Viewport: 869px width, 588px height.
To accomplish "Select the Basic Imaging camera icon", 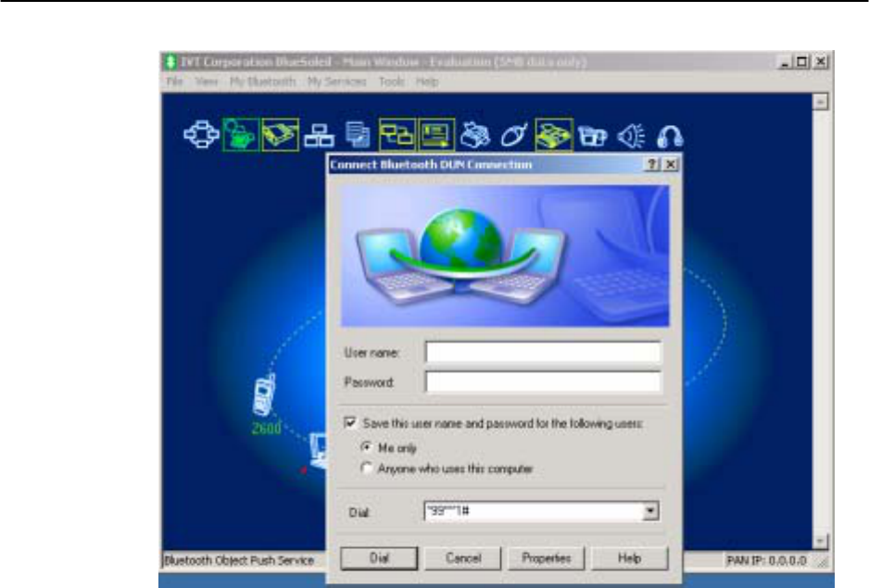I will tap(592, 136).
